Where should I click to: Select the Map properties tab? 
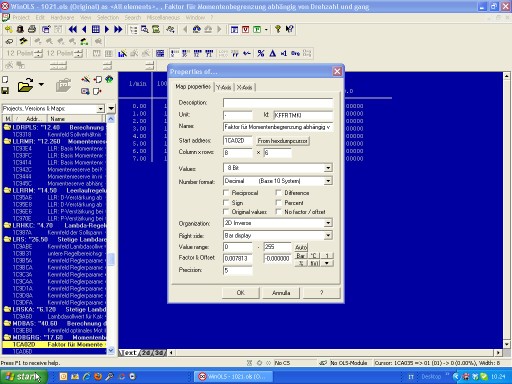point(193,87)
